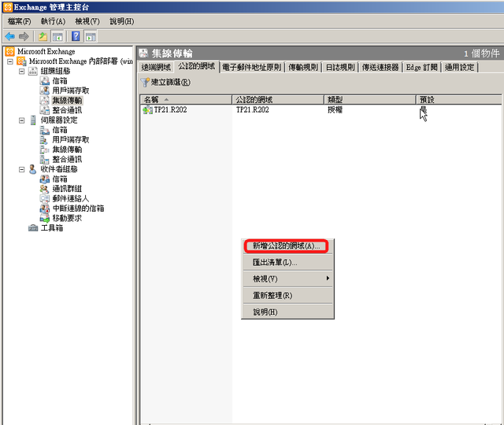The image size is (504, 425).
Task: Select 用戶端存取 under 伺服器設定
Action: pos(71,140)
